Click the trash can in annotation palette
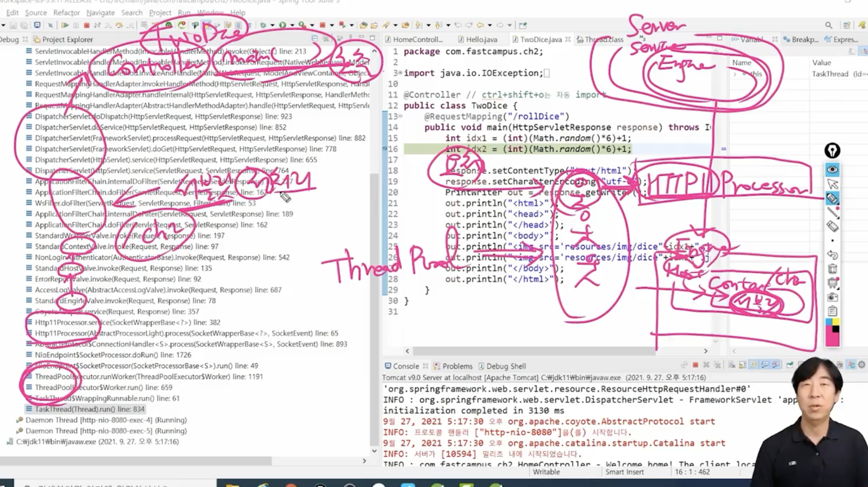 click(x=832, y=269)
